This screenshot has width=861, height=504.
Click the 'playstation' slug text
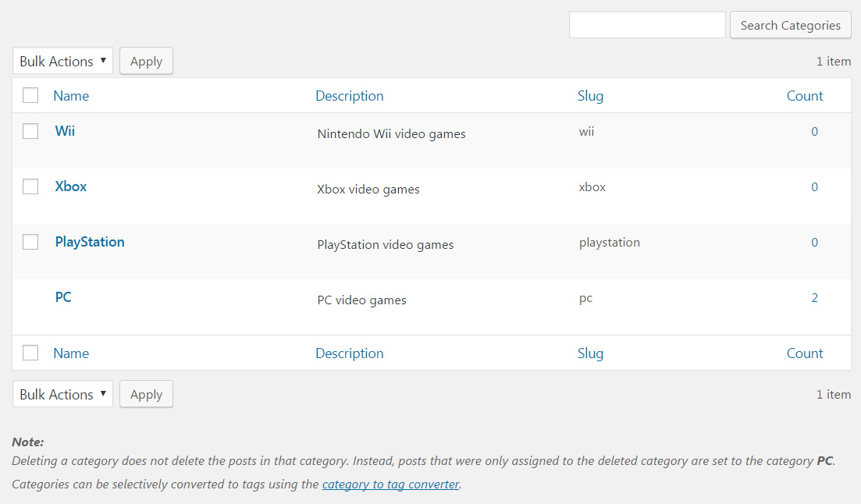pos(609,243)
